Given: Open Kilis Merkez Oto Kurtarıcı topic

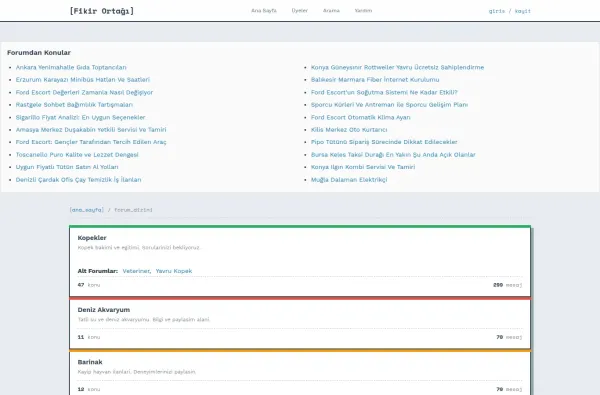Looking at the screenshot, I should coord(349,129).
